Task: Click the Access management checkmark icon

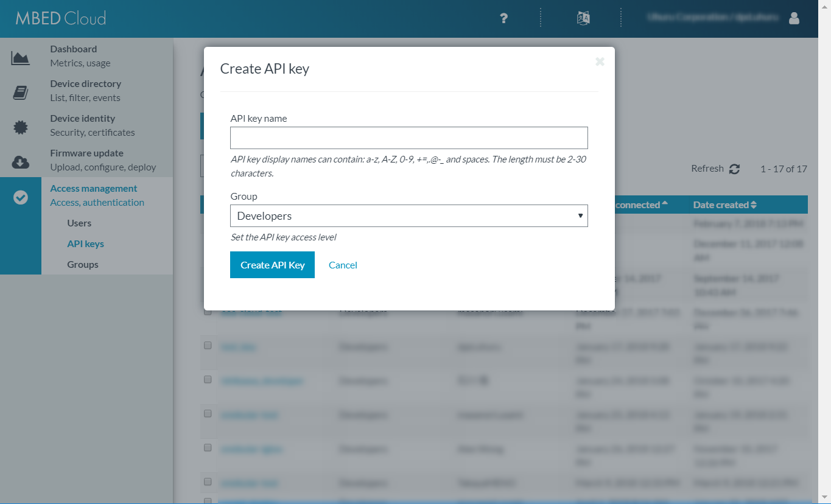Action: click(20, 197)
